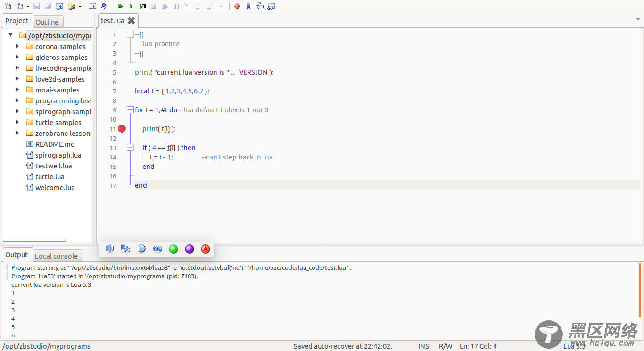The width and height of the screenshot is (644, 351).
Task: Expand the turtle-samples folder
Action: click(17, 122)
